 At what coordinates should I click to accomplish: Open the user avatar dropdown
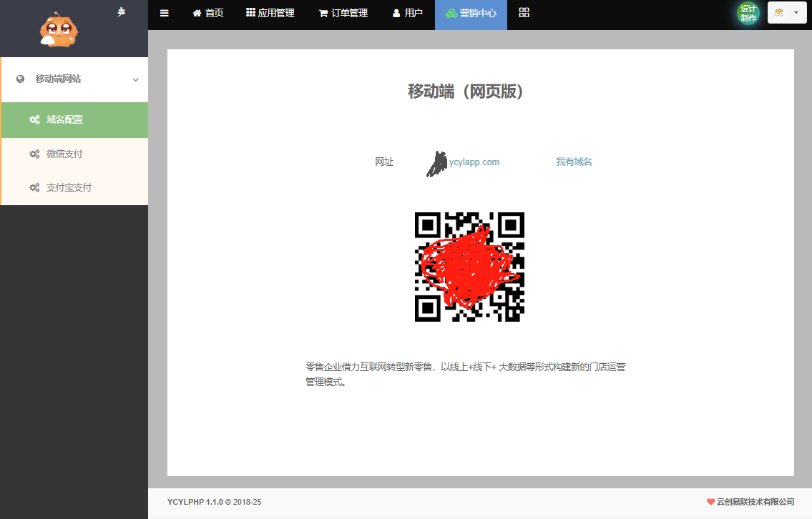tap(787, 13)
